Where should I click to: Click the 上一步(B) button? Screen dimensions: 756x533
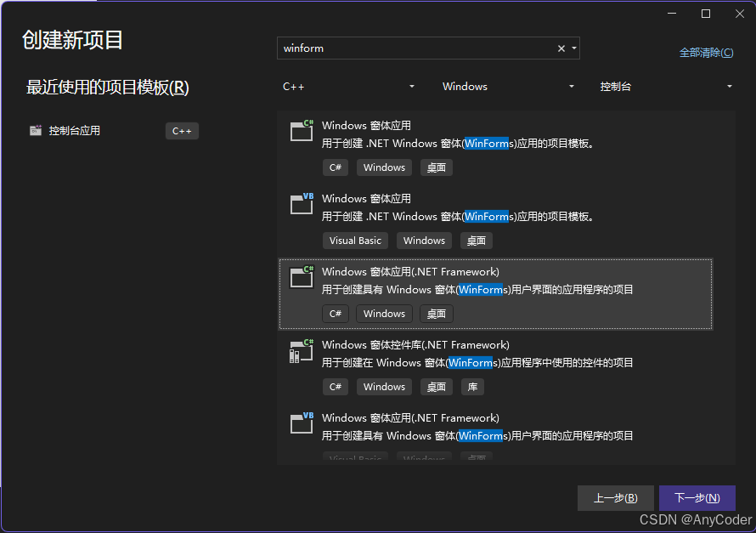pos(616,497)
